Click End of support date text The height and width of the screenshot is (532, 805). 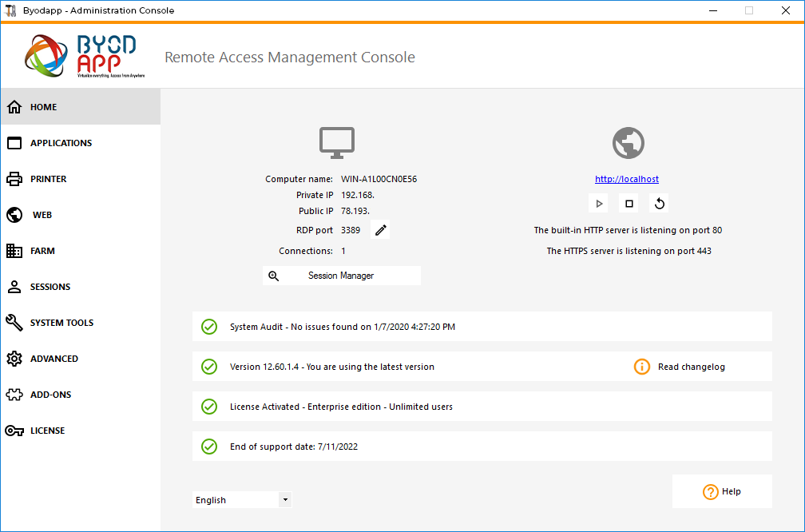[x=294, y=447]
